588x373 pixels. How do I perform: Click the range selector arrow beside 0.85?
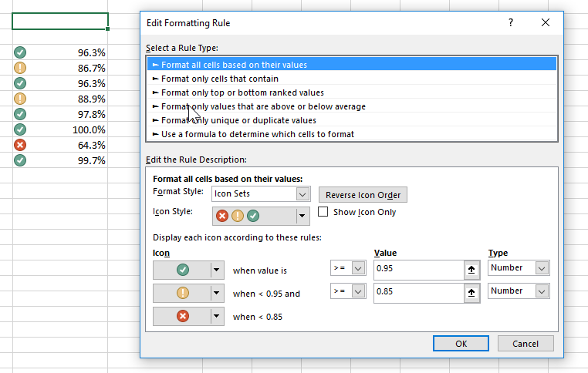click(471, 293)
